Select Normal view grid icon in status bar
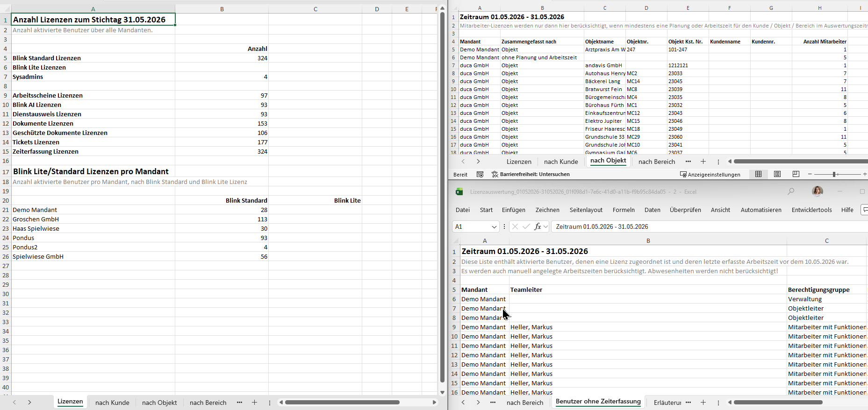Image resolution: width=868 pixels, height=410 pixels. pos(758,174)
